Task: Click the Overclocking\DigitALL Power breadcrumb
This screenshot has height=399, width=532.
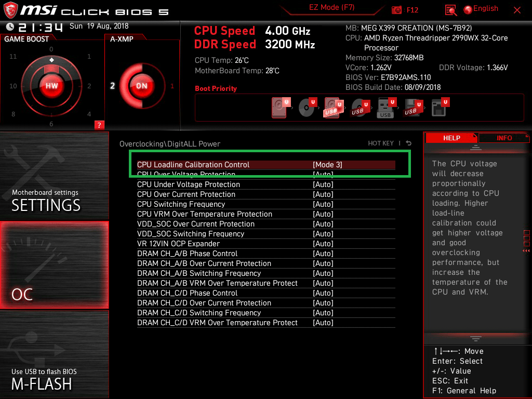Action: (170, 144)
